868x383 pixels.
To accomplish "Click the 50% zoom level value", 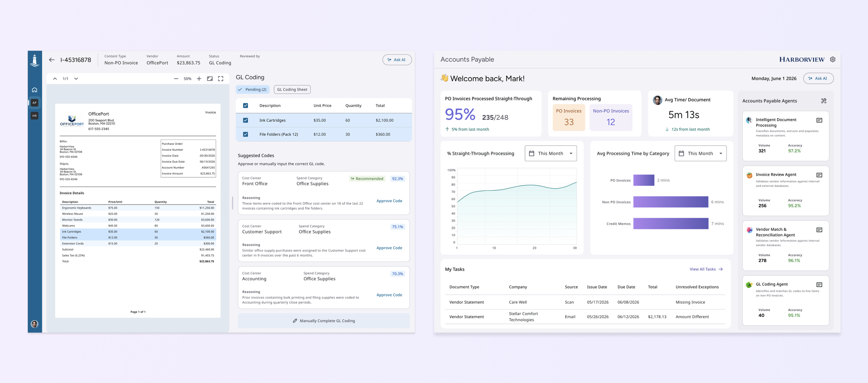I will 187,79.
